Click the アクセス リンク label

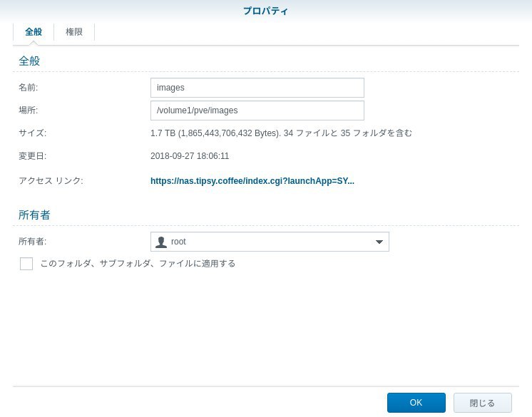51,180
